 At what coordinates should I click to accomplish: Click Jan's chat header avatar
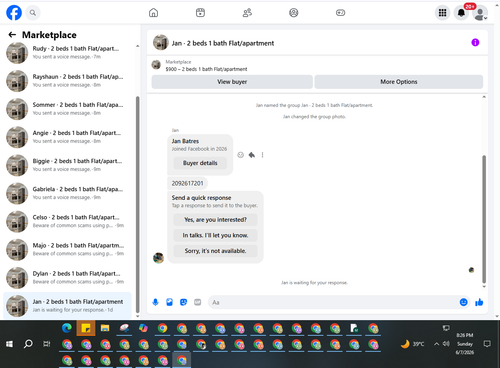coord(161,43)
